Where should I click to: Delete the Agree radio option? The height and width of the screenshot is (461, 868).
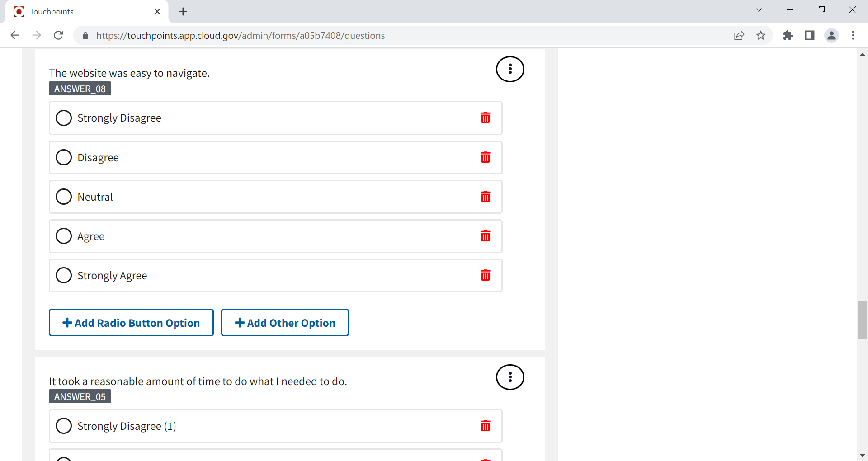coord(485,236)
